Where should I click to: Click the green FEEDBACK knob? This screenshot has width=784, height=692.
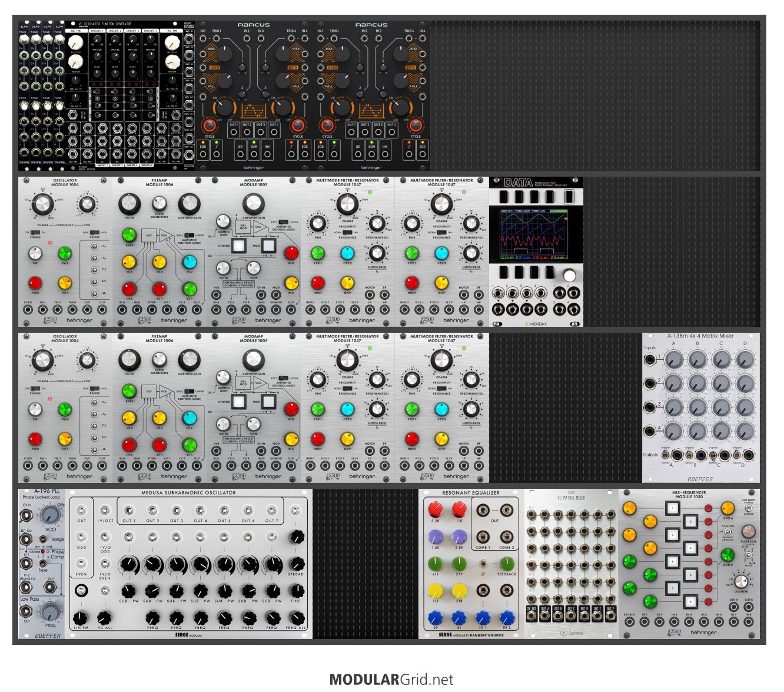click(507, 564)
